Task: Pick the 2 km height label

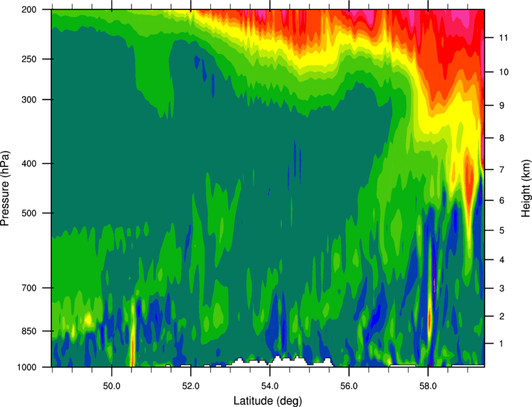Action: pyautogui.click(x=501, y=316)
